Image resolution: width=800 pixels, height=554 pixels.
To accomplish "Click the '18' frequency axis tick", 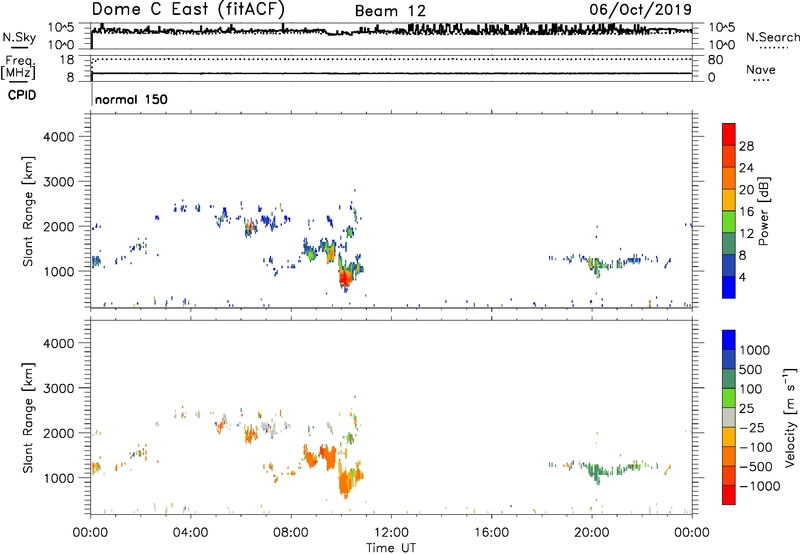I will tap(67, 60).
